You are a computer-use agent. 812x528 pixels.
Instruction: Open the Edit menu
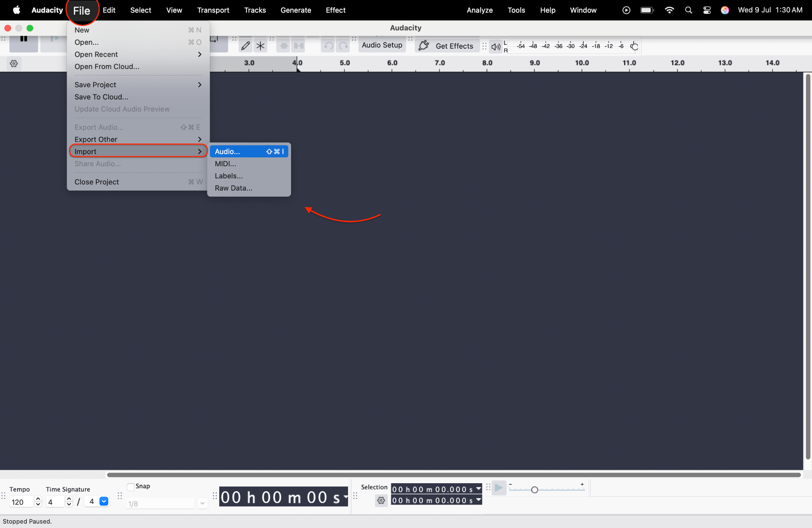pyautogui.click(x=109, y=10)
